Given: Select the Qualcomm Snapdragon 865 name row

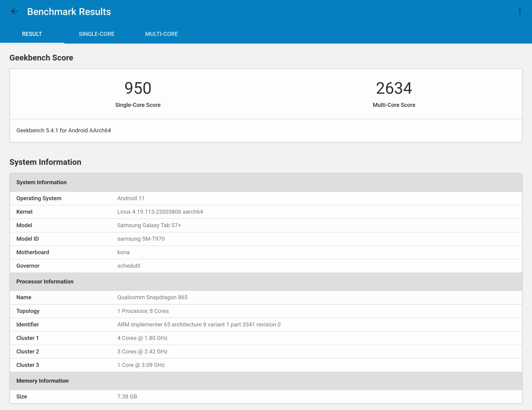Looking at the screenshot, I should pos(152,297).
